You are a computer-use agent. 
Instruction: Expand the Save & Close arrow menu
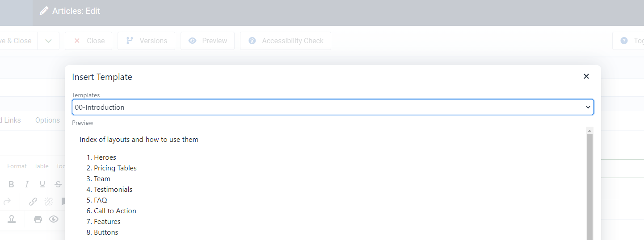(x=48, y=41)
